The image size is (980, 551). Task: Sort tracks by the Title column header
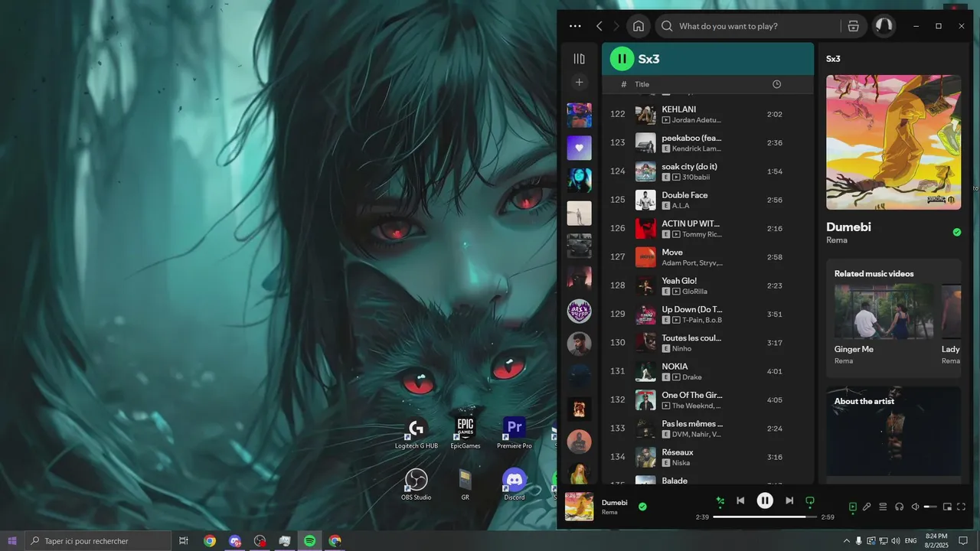(x=642, y=84)
